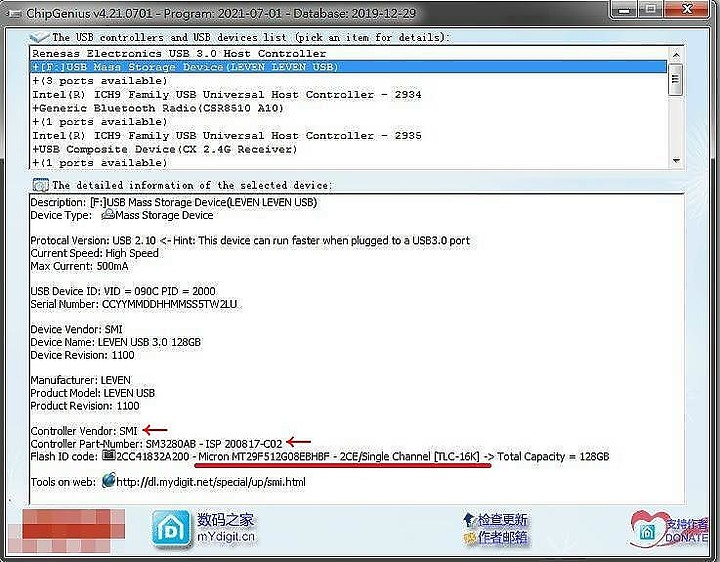Click the Product Revision: 1100 text
The height and width of the screenshot is (562, 720).
85,406
